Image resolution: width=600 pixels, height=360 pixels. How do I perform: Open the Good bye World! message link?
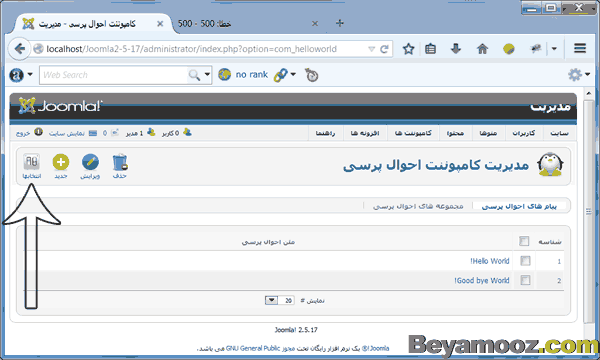tap(481, 280)
